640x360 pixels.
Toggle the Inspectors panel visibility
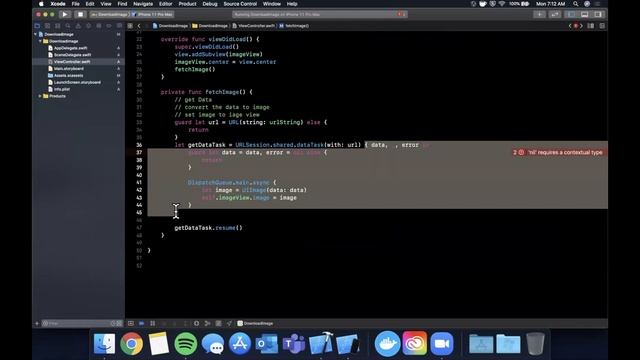point(598,14)
